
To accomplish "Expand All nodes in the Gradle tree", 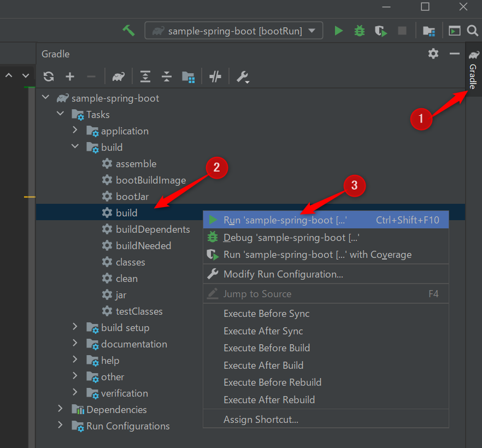I will 145,76.
